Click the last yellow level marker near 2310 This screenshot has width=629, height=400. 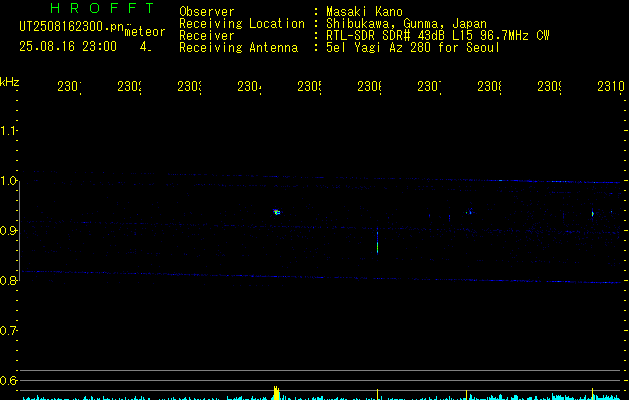click(592, 394)
